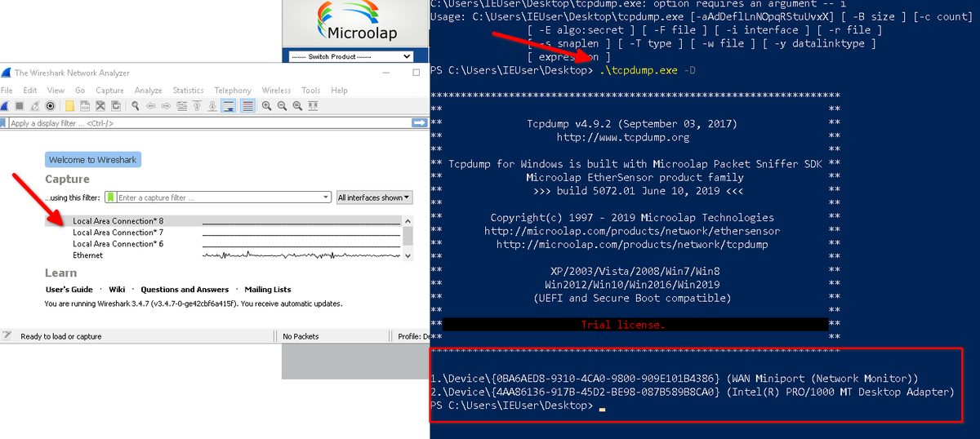Screen dimensions: 980x439
Task: Click the status bar expert info icon
Action: click(x=7, y=335)
